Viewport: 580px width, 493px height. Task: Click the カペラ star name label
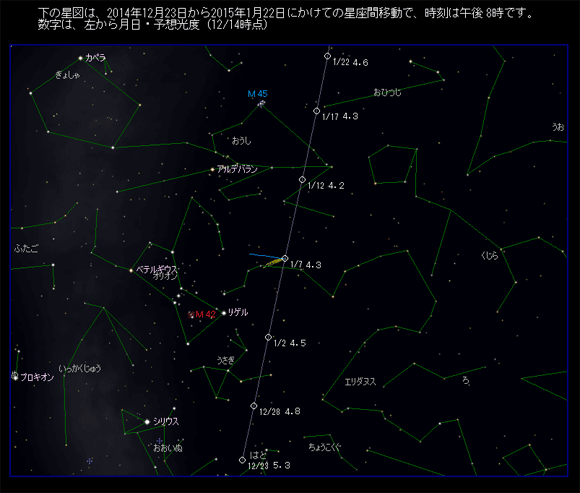96,58
